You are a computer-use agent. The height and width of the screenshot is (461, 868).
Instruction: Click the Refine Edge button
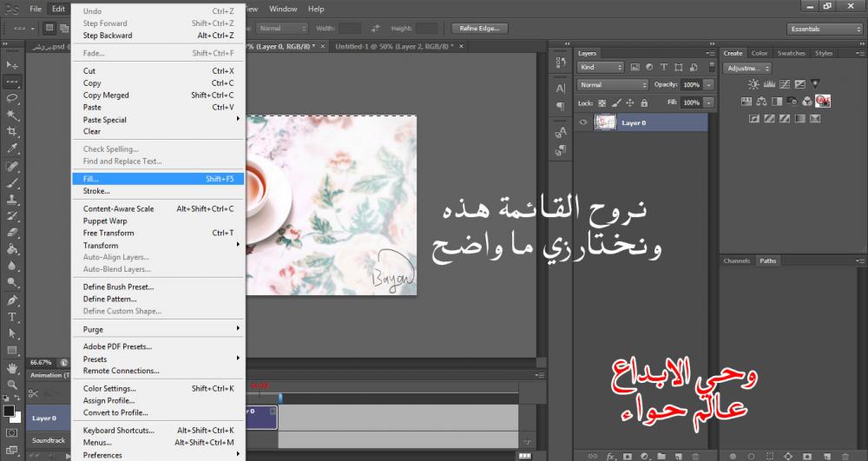479,29
